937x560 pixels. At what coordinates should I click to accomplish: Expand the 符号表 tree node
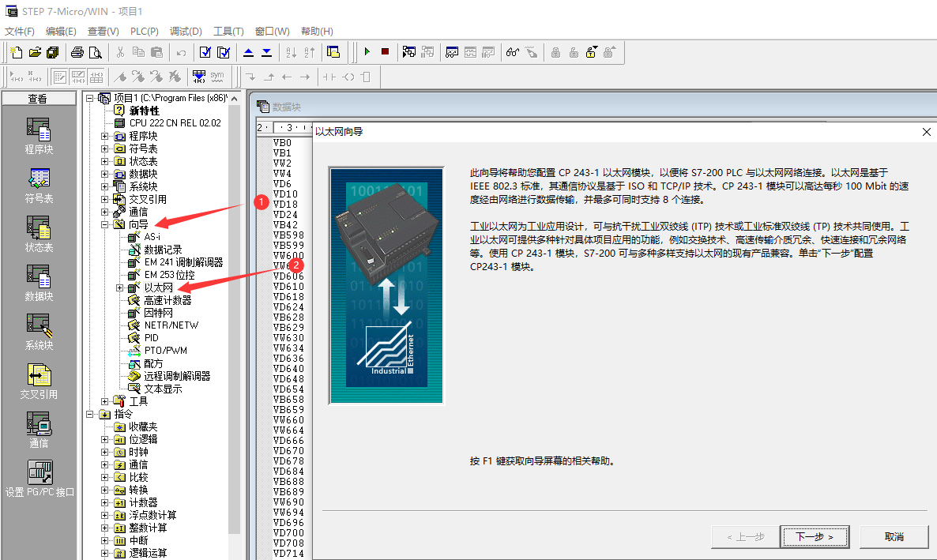click(x=104, y=148)
